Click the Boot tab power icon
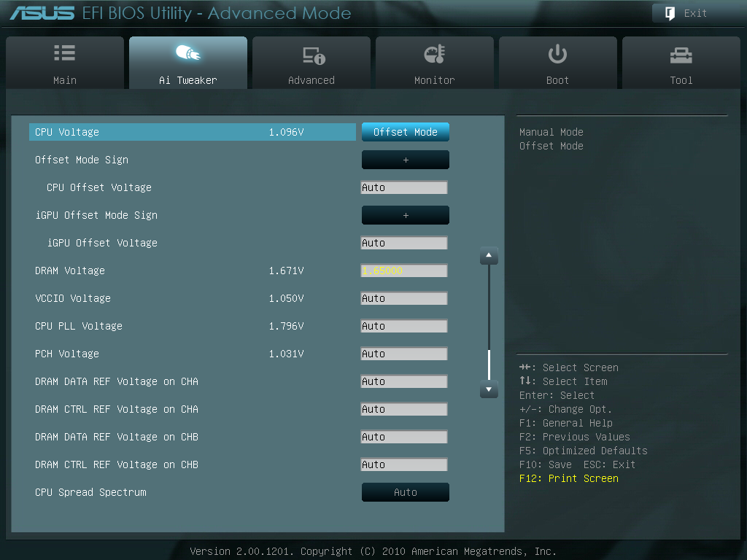 coord(557,54)
